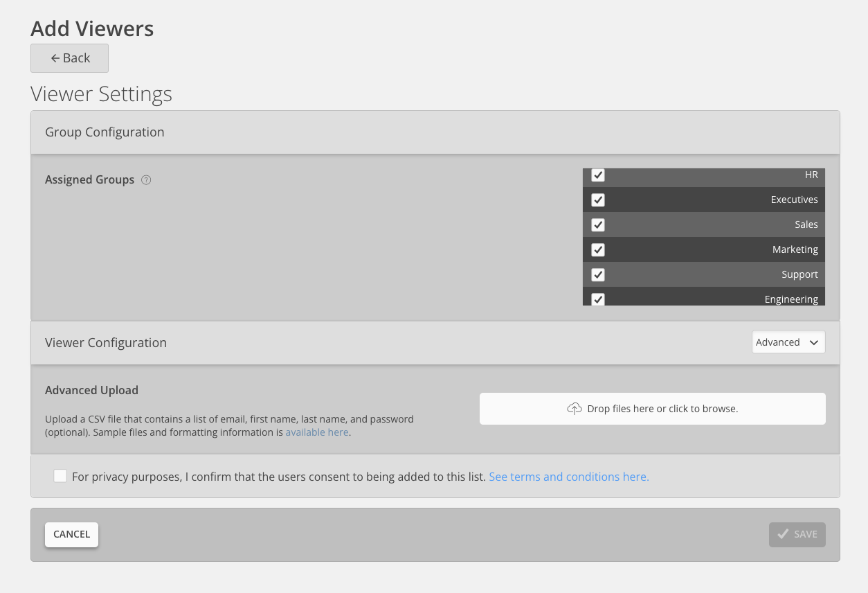
Task: Open the Advanced viewer configuration dropdown
Action: point(788,342)
